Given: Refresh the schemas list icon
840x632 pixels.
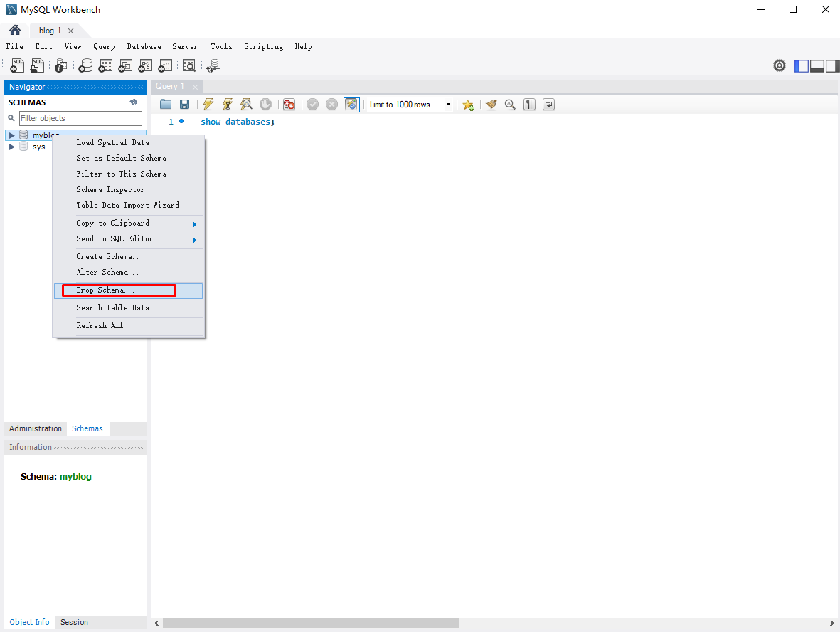Looking at the screenshot, I should pyautogui.click(x=134, y=102).
